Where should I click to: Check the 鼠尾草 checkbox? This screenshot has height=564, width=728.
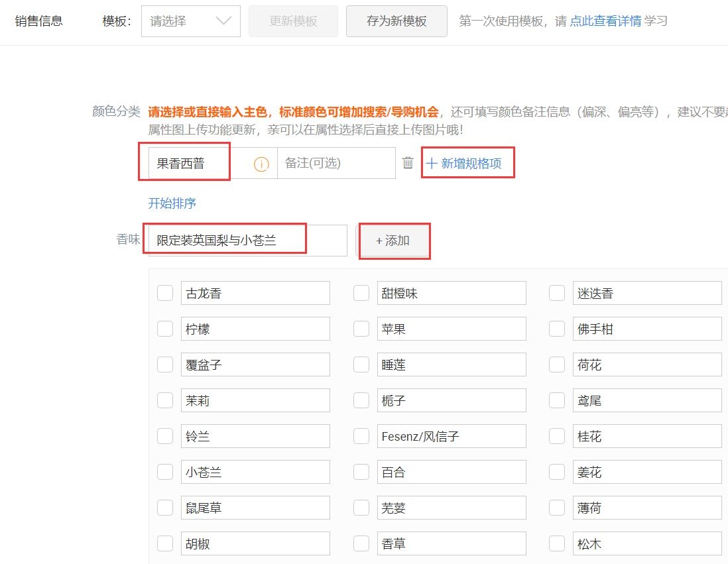165,508
